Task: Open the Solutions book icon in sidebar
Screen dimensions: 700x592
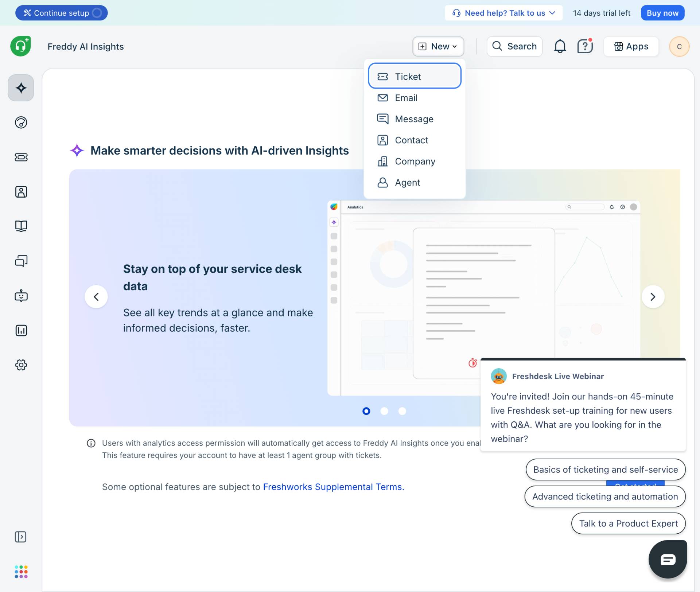Action: [x=21, y=226]
